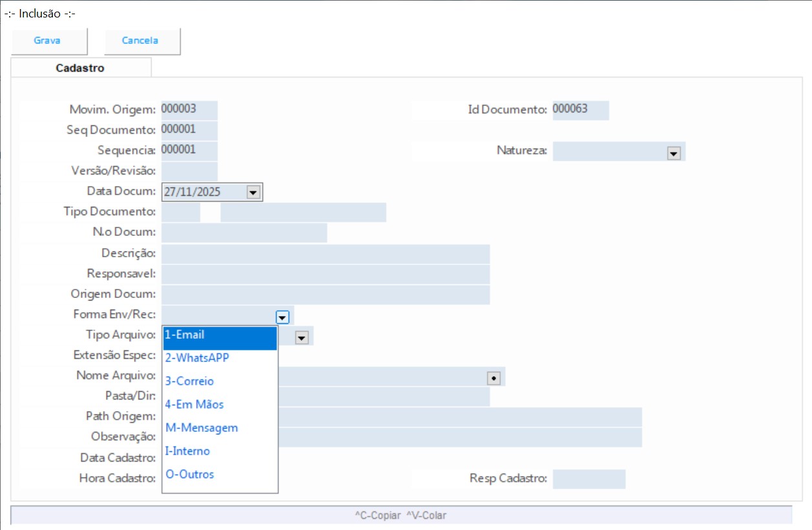
Task: Switch to the Cadastro tab
Action: click(x=80, y=68)
